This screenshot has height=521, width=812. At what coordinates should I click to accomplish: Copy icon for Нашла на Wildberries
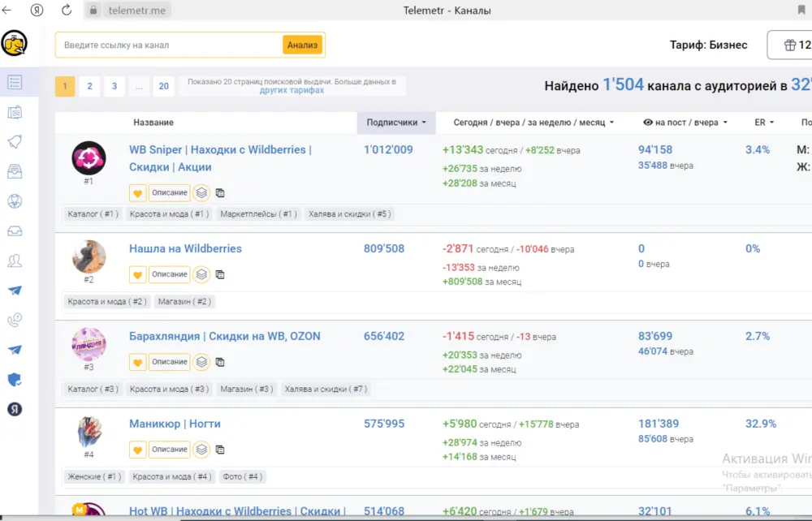[x=220, y=275]
